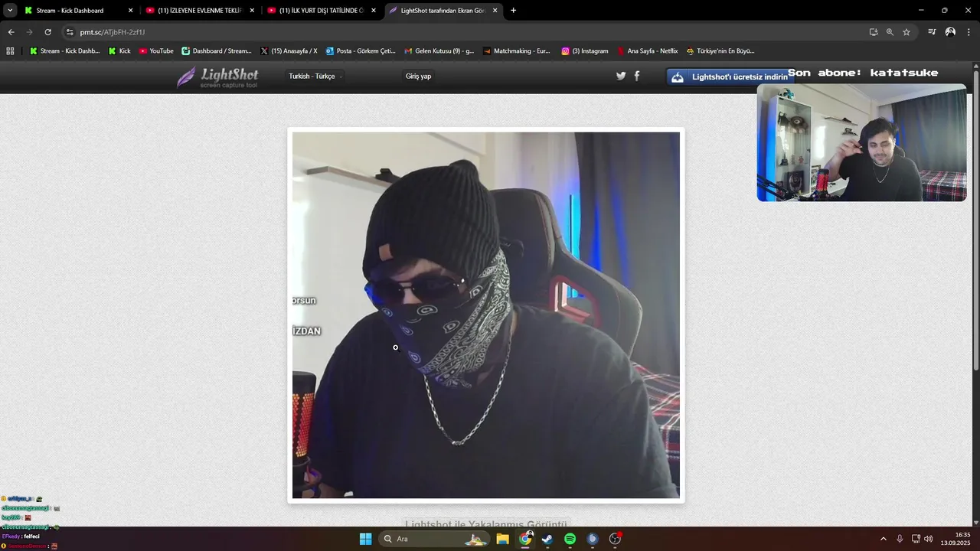Open OBS Studio from the taskbar

click(615, 539)
